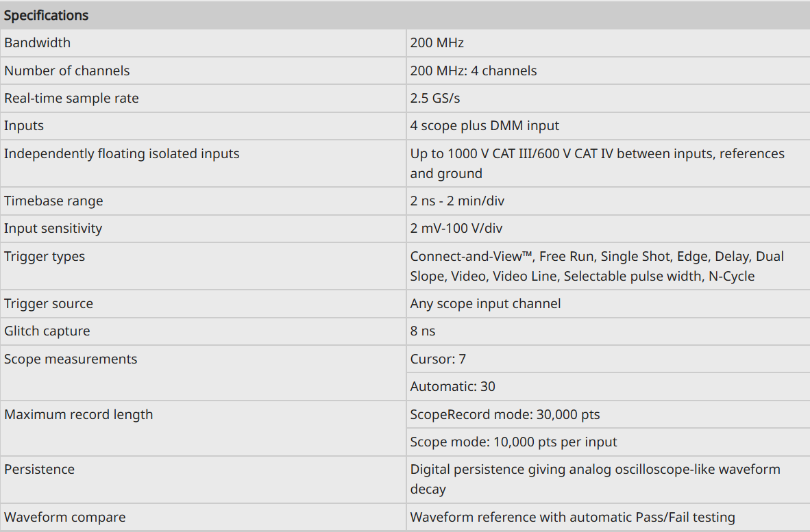This screenshot has width=810, height=532.
Task: Select the Number of channels label
Action: click(67, 71)
